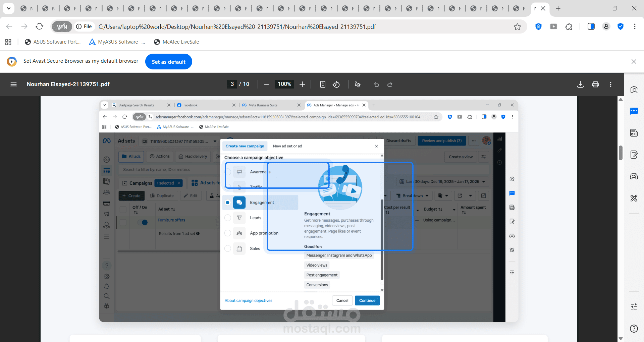Open the sidebar help question mark icon
The image size is (644, 342).
coord(634,329)
